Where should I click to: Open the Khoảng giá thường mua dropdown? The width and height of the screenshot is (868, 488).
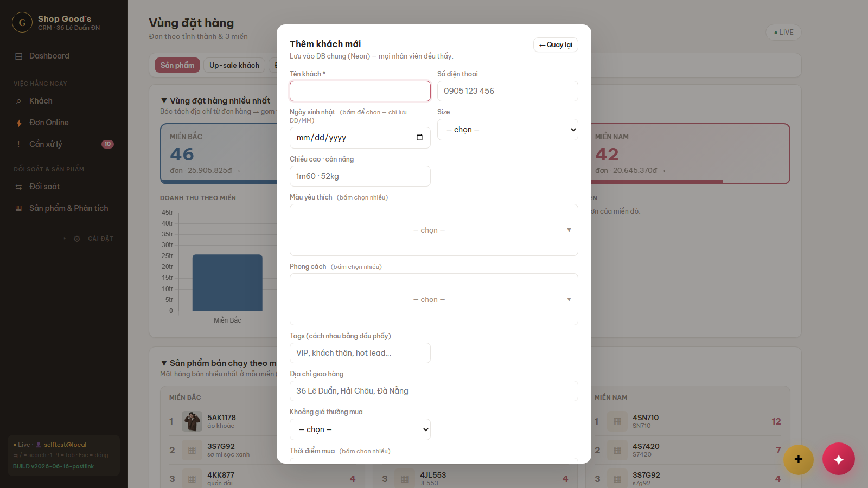tap(360, 429)
